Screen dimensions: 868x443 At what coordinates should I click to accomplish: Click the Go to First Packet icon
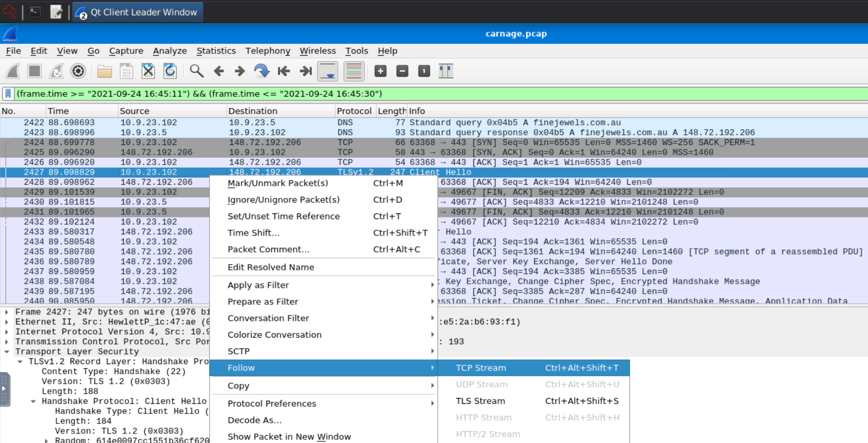click(x=284, y=71)
